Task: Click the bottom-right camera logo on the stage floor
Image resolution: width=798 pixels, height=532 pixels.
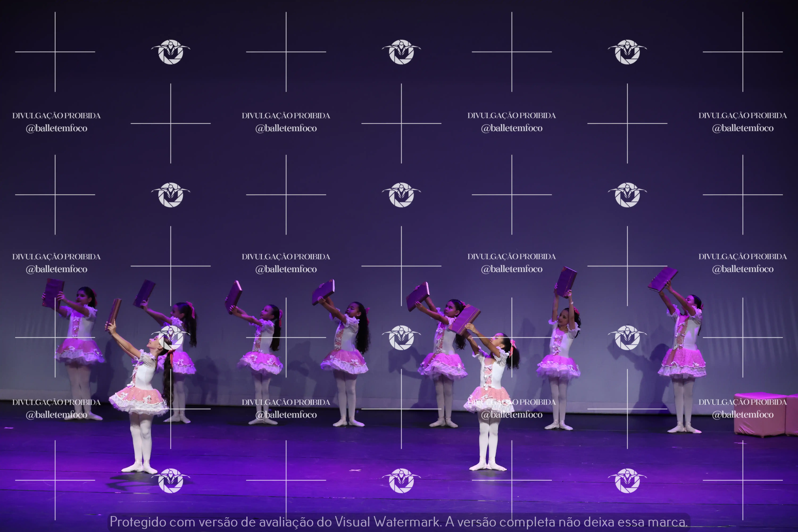Action: pyautogui.click(x=627, y=480)
